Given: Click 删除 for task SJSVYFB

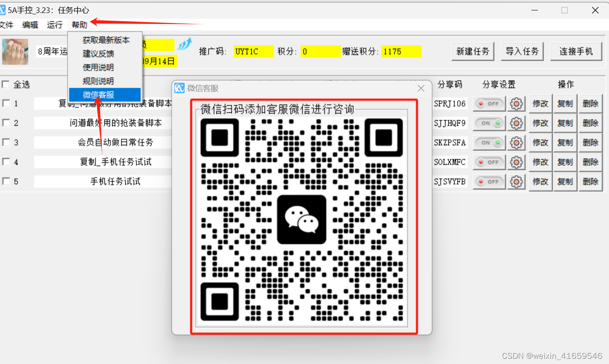Looking at the screenshot, I should click(x=590, y=182).
